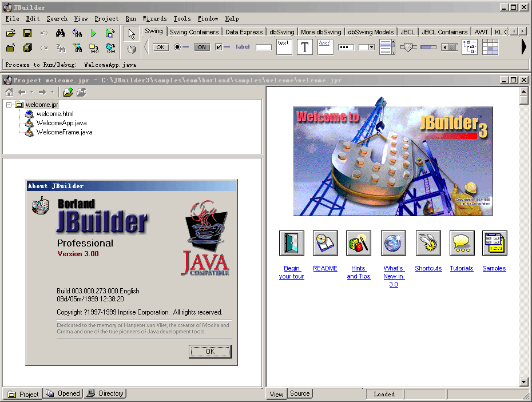Image resolution: width=532 pixels, height=402 pixels.
Task: Select the JRadioButton palette component
Action: click(x=181, y=47)
